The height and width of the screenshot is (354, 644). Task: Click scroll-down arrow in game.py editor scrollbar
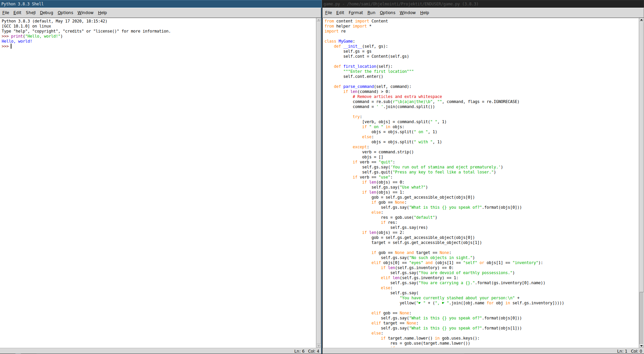(641, 346)
